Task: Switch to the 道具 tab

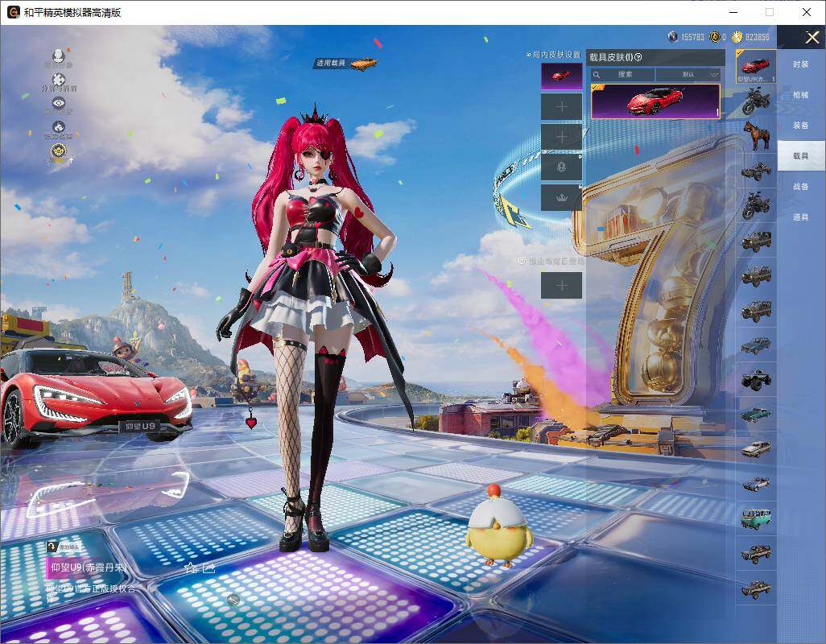Action: (801, 217)
